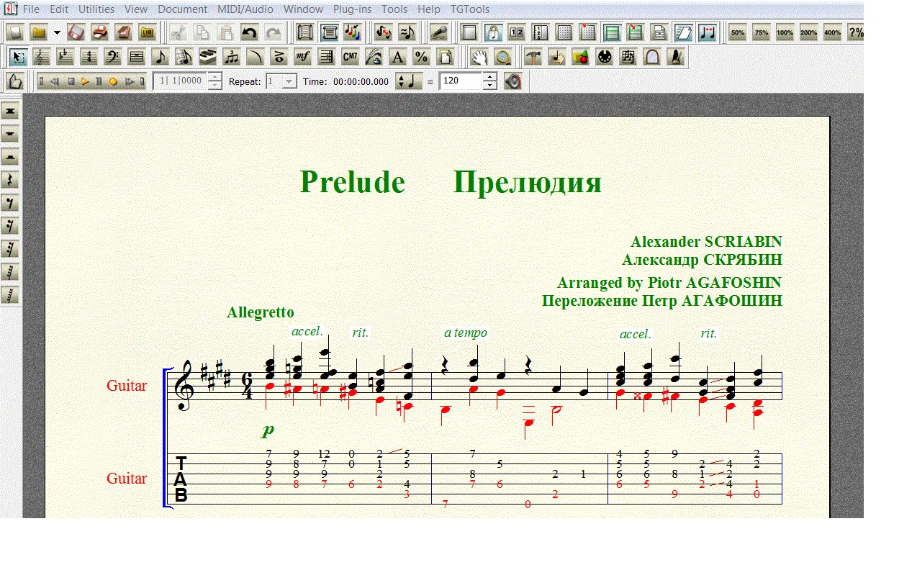Activate the HyperScribe keyboard tool
This screenshot has height=588, width=917.
click(x=208, y=57)
